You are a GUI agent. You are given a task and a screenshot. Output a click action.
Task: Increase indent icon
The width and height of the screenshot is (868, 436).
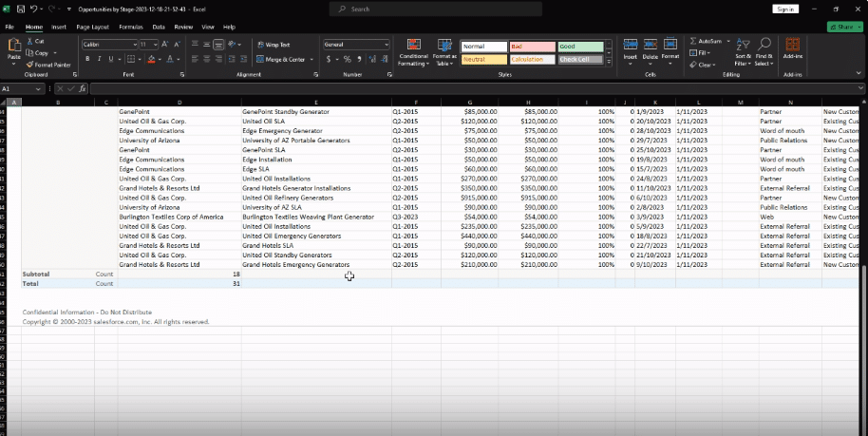click(x=244, y=59)
